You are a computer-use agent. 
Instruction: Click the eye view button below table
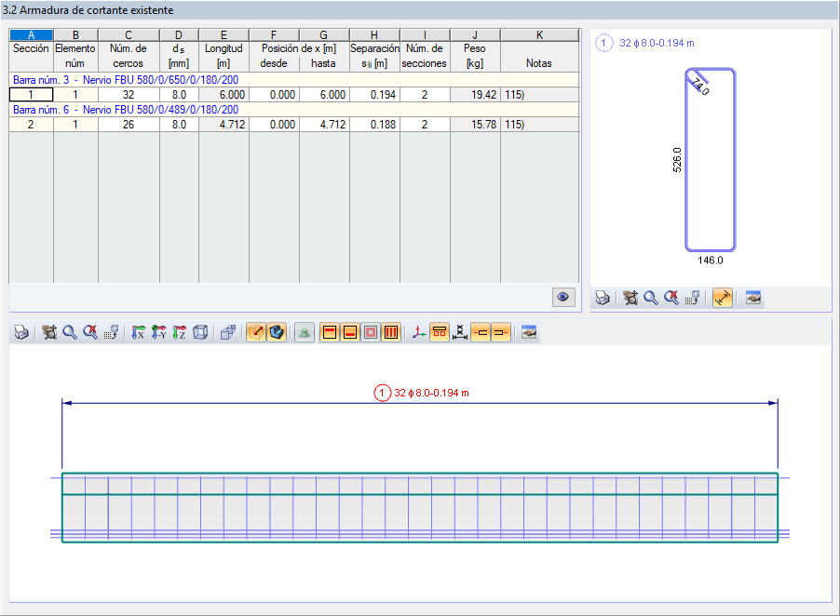[x=563, y=297]
